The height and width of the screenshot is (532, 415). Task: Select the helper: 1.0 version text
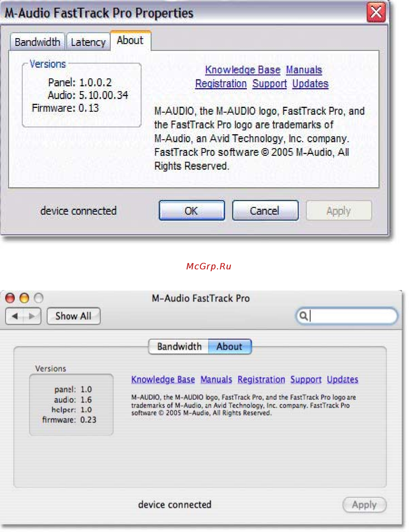click(72, 410)
